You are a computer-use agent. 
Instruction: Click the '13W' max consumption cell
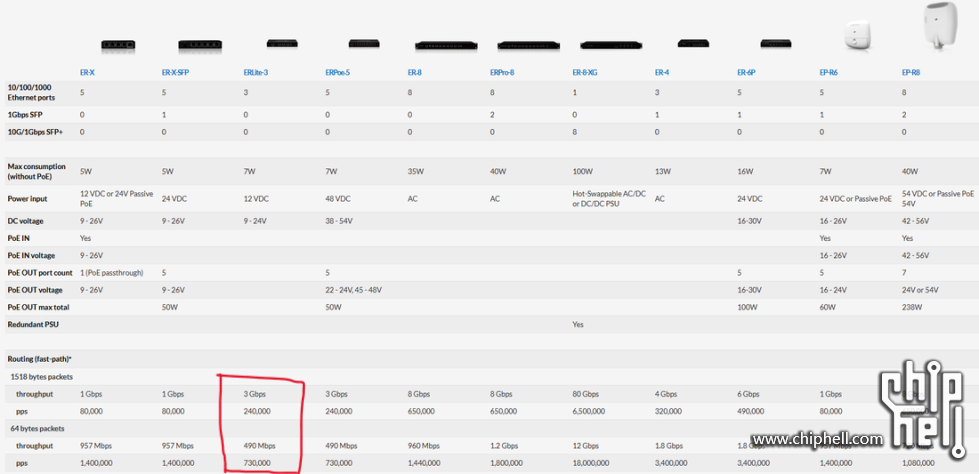tap(661, 171)
